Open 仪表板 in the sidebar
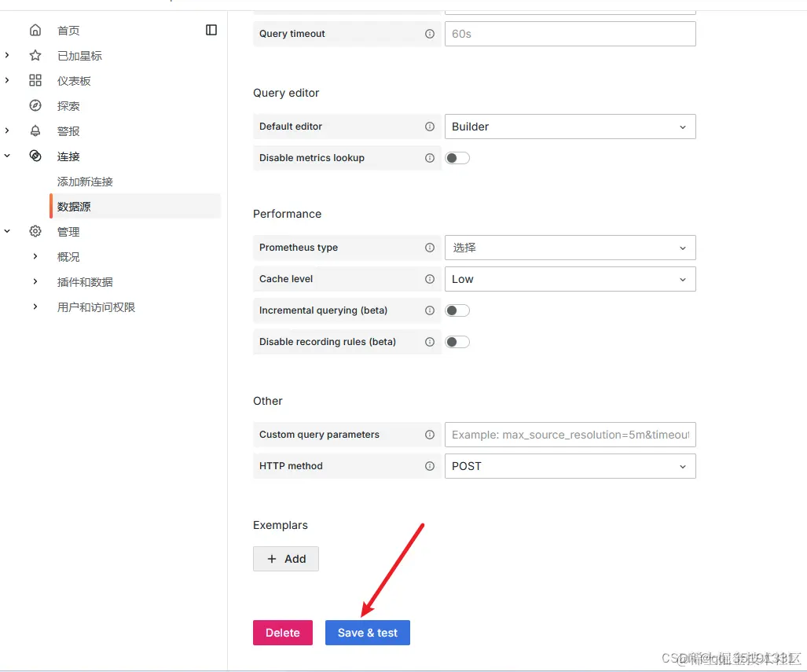Viewport: 807px width, 672px height. pyautogui.click(x=74, y=81)
